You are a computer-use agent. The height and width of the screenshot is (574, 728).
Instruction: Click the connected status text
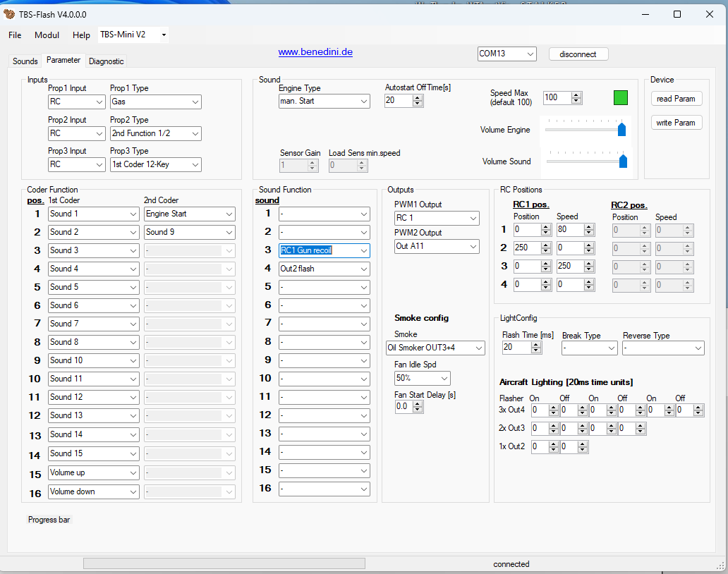pyautogui.click(x=511, y=564)
